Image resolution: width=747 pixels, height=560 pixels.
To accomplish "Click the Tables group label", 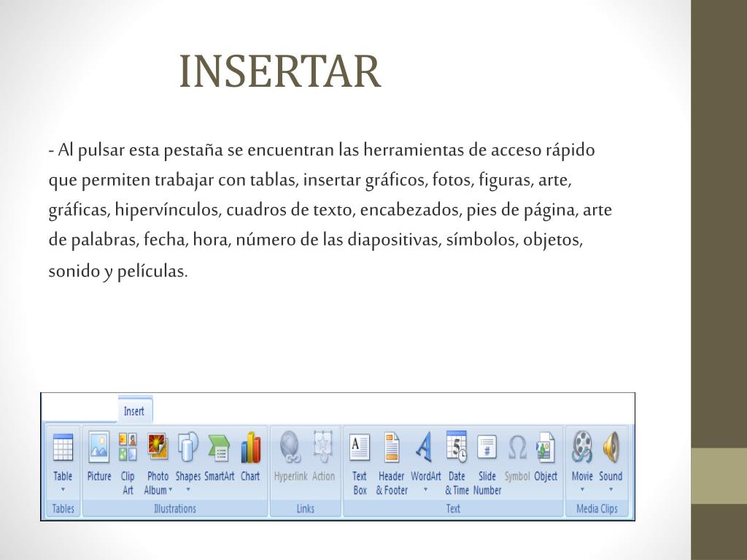I will [63, 508].
